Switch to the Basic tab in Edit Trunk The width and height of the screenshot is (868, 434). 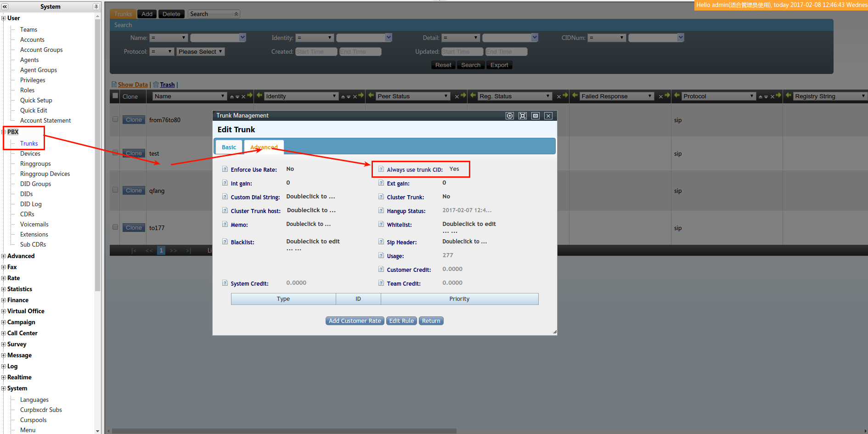[229, 147]
